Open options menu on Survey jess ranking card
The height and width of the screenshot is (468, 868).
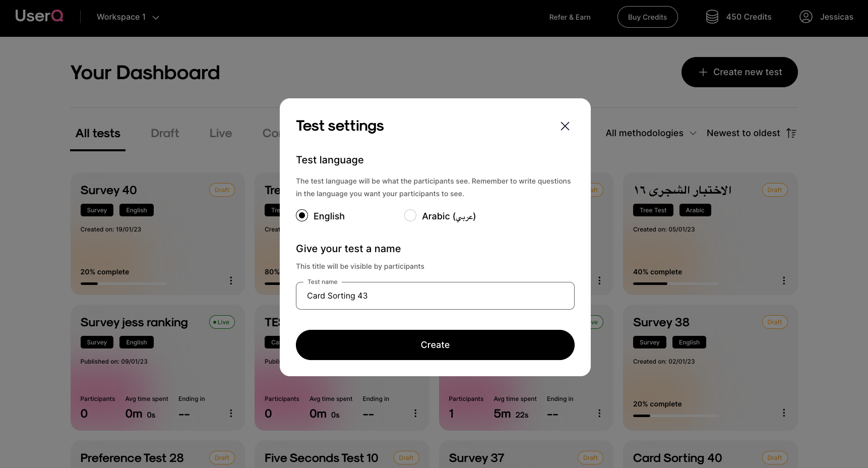pos(231,413)
